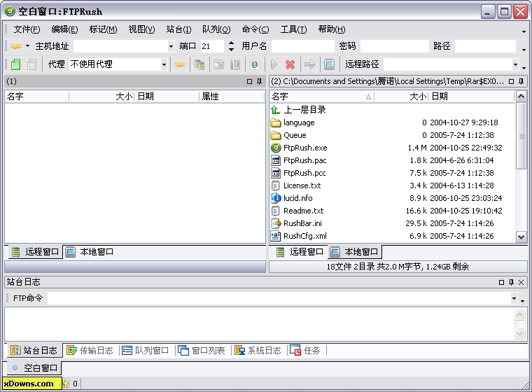
Task: Switch to 队列窗口 tab
Action: coord(145,350)
